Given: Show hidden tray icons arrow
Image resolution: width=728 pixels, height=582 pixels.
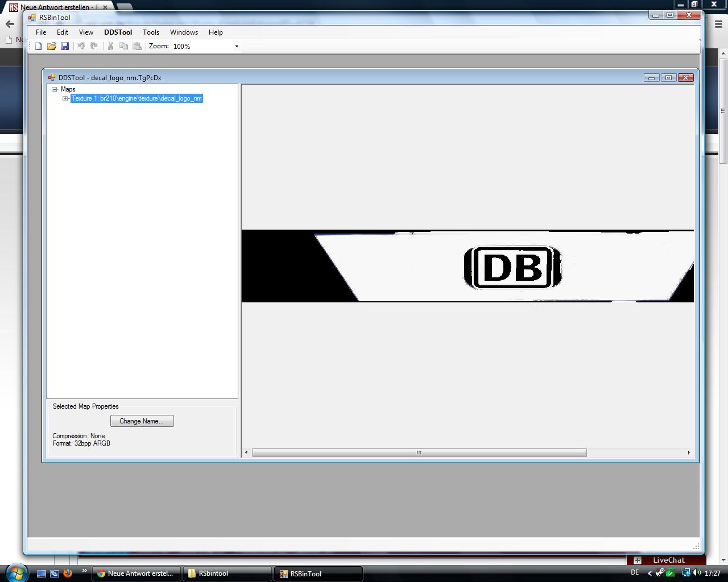Looking at the screenshot, I should pyautogui.click(x=650, y=573).
